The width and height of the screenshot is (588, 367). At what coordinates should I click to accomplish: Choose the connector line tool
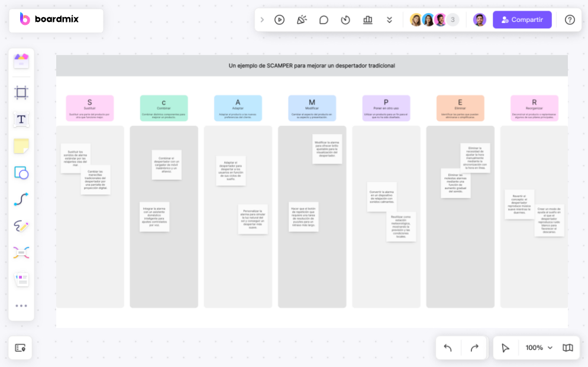click(x=21, y=199)
